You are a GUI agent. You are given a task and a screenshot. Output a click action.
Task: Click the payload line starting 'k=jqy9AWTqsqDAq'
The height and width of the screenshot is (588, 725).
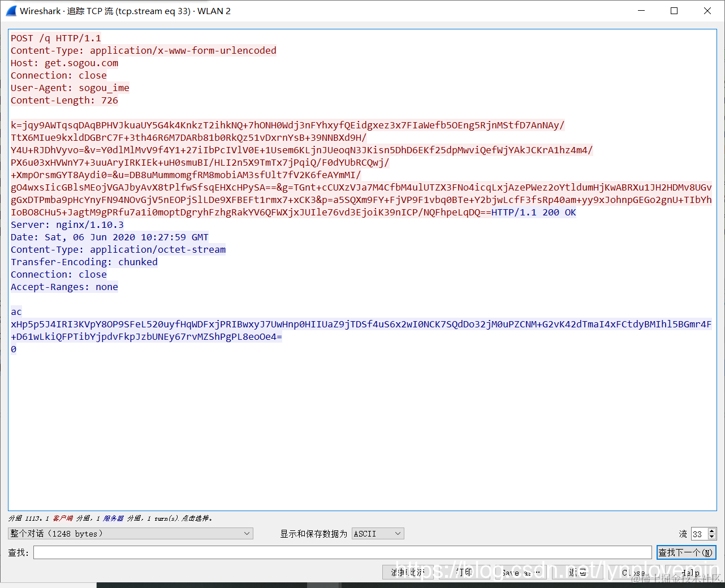[x=288, y=126]
